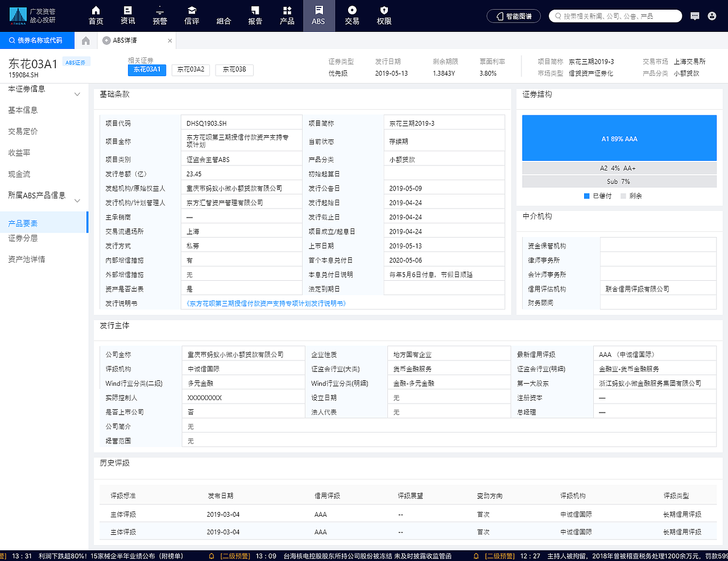Click the 智能图谱 button

[x=514, y=16]
